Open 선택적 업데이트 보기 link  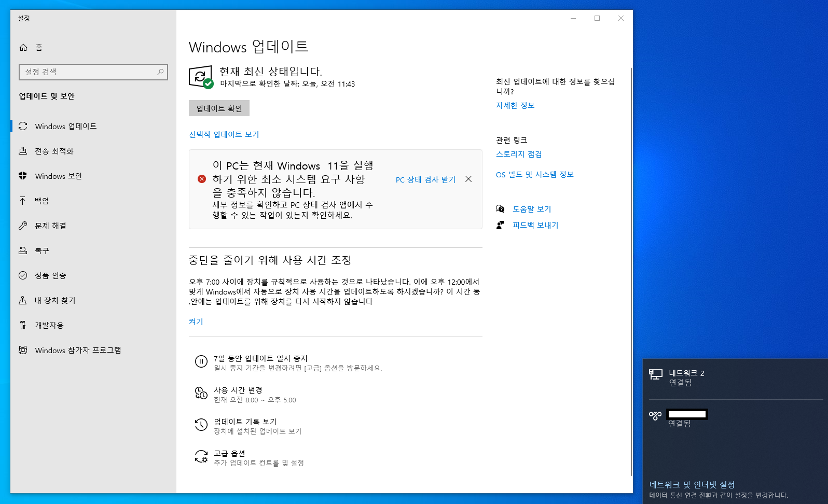click(224, 134)
